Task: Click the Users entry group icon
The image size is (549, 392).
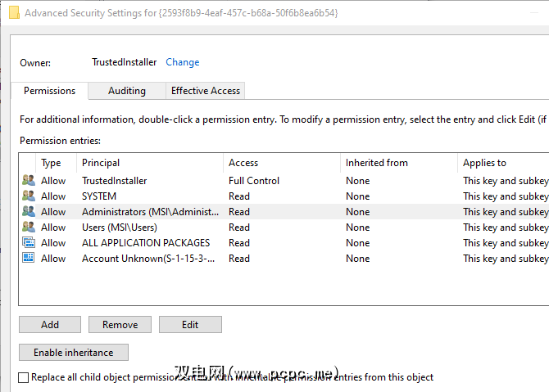Action: (x=29, y=228)
